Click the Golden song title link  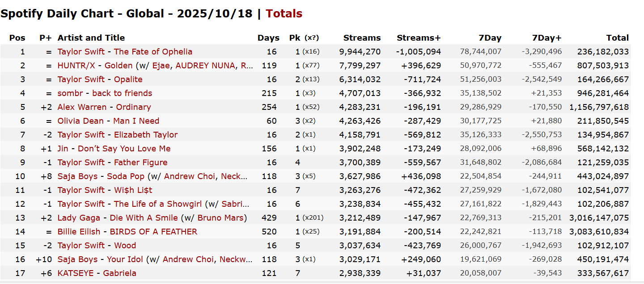119,66
